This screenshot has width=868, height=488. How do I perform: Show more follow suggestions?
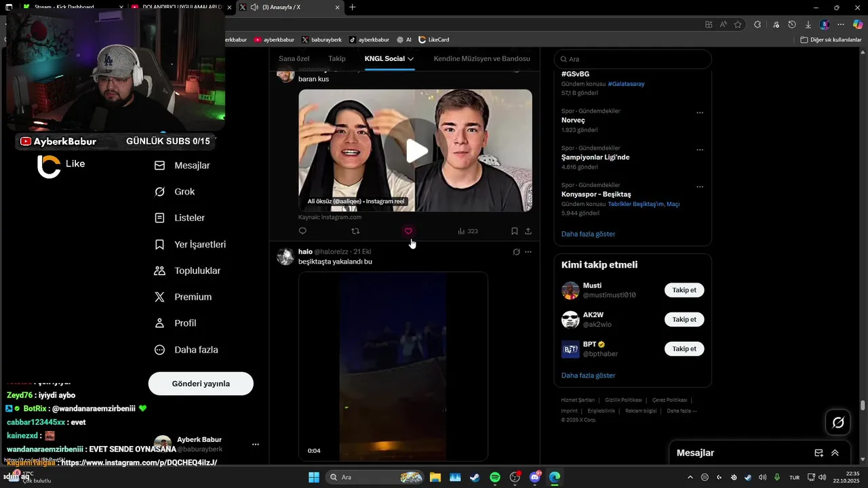pyautogui.click(x=588, y=375)
